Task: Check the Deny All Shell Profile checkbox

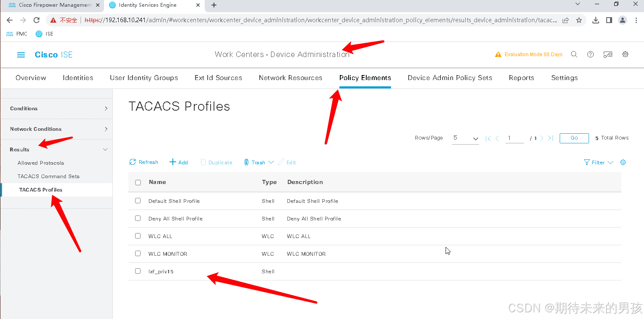Action: coord(138,218)
